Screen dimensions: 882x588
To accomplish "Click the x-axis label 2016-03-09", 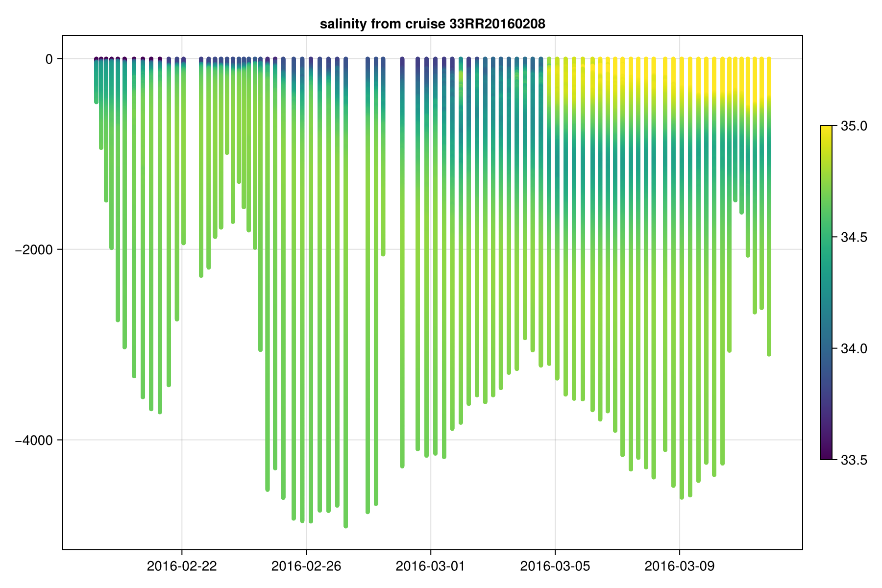I will [x=680, y=566].
